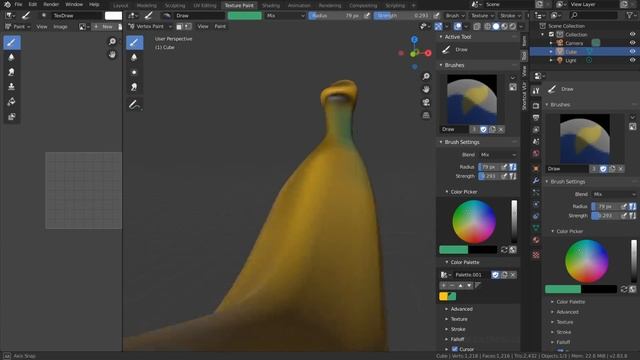
Task: Select solid viewport shading mode
Action: click(496, 26)
